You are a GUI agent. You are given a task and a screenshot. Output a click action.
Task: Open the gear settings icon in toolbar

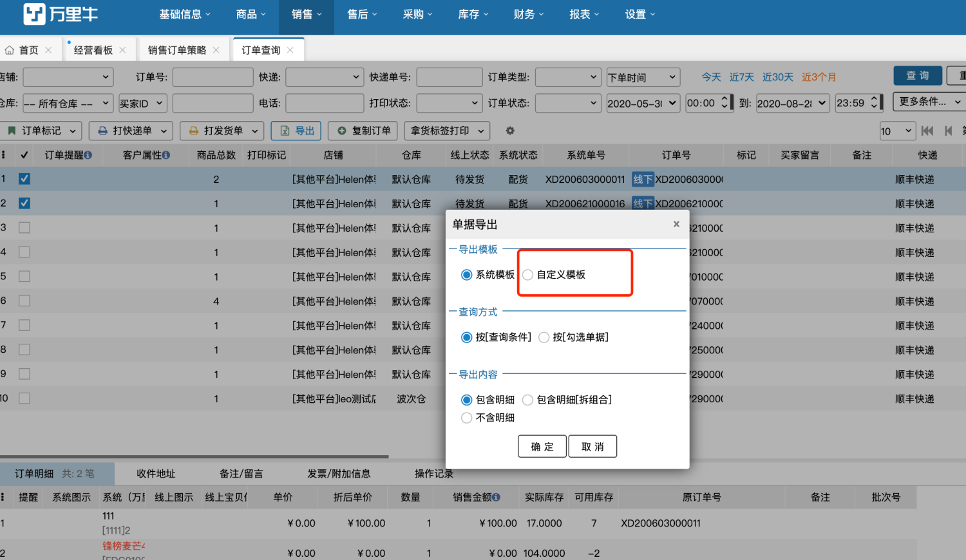(510, 131)
